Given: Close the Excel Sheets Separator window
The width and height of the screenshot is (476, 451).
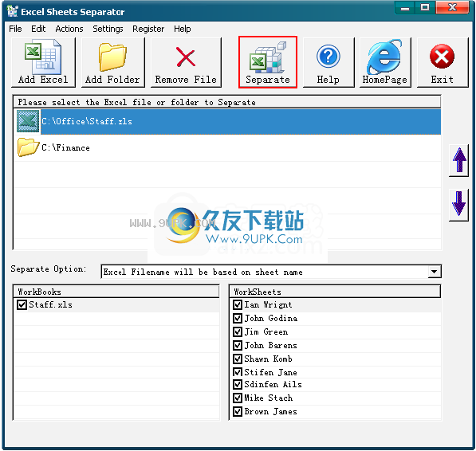Looking at the screenshot, I should (x=452, y=7).
